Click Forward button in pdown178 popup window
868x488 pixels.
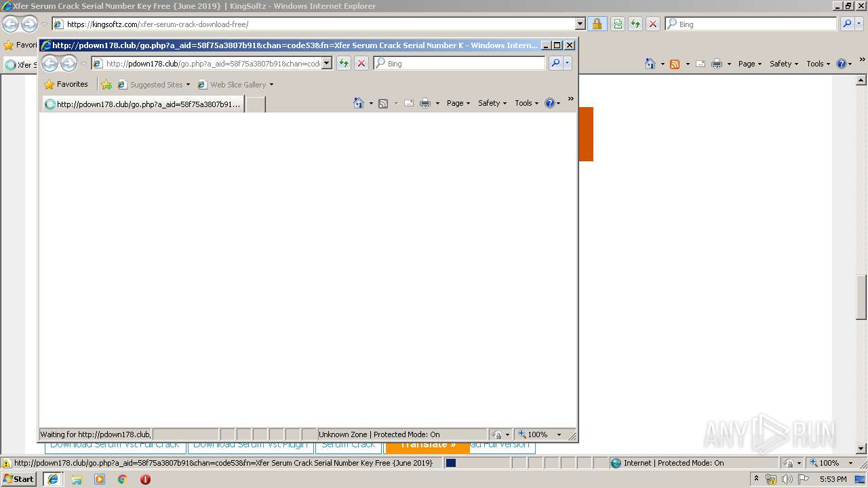click(68, 63)
